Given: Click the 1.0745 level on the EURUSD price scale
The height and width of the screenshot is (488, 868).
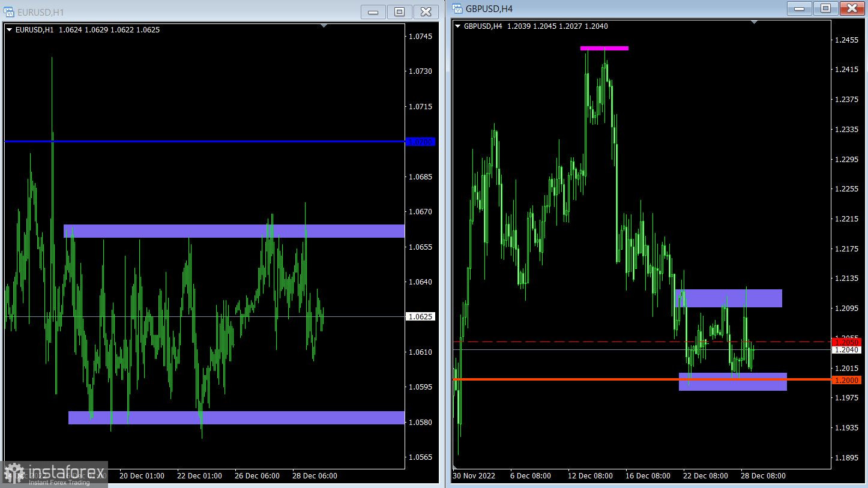Looking at the screenshot, I should coord(420,37).
